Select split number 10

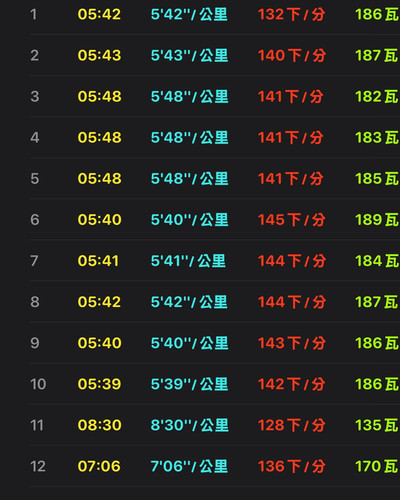38,384
